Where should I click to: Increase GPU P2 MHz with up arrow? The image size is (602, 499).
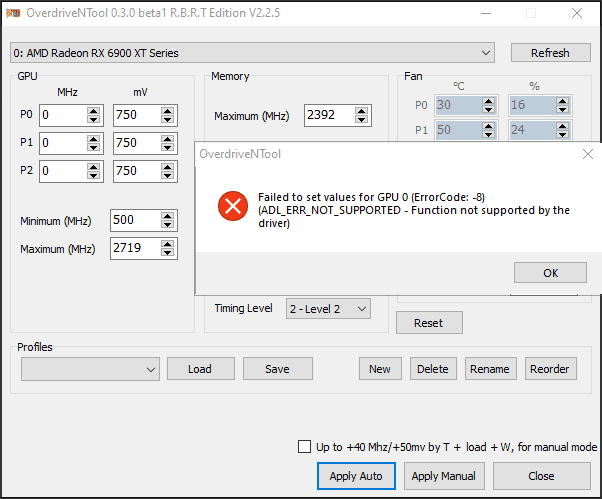93,167
